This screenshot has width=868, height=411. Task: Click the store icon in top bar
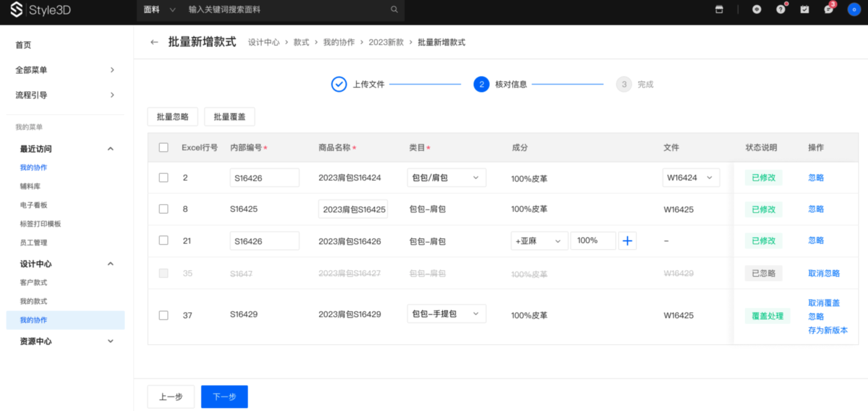[x=719, y=10]
